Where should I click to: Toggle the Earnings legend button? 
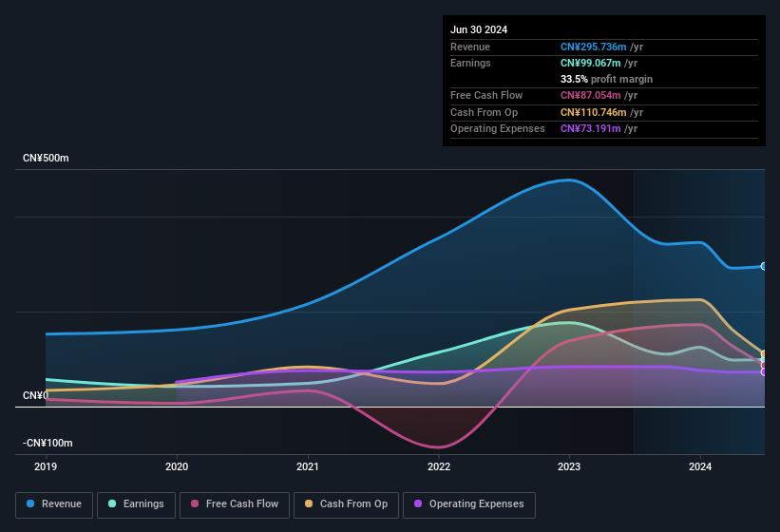(136, 504)
